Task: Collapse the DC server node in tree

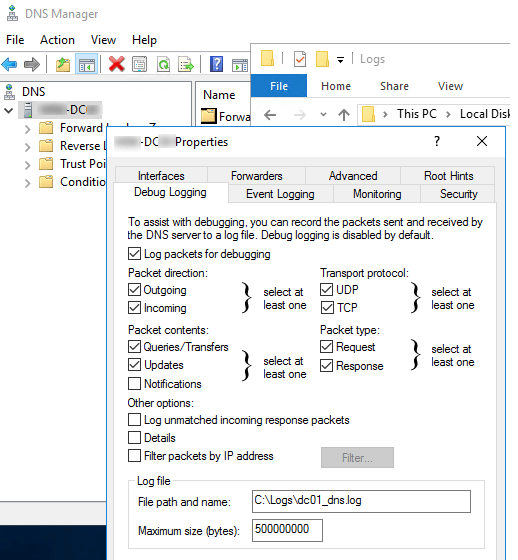Action: 9,110
